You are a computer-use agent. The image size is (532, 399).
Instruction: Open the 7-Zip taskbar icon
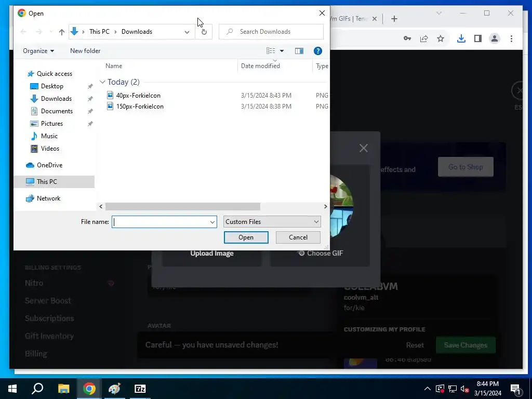tap(140, 389)
